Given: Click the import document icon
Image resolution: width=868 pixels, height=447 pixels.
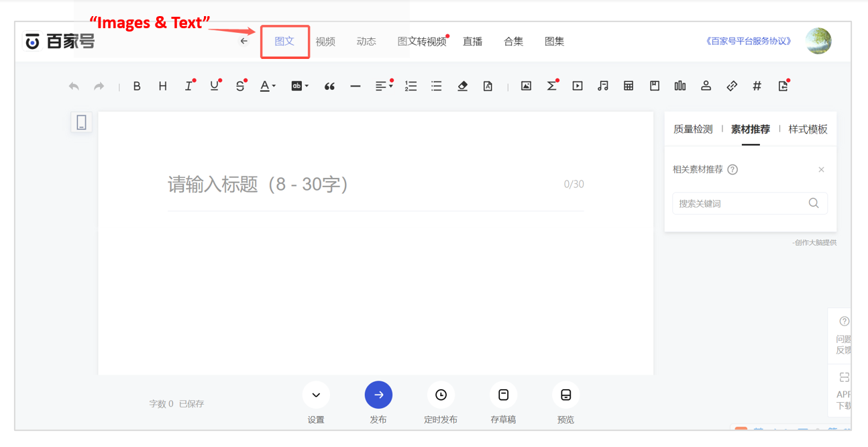Looking at the screenshot, I should (x=783, y=86).
